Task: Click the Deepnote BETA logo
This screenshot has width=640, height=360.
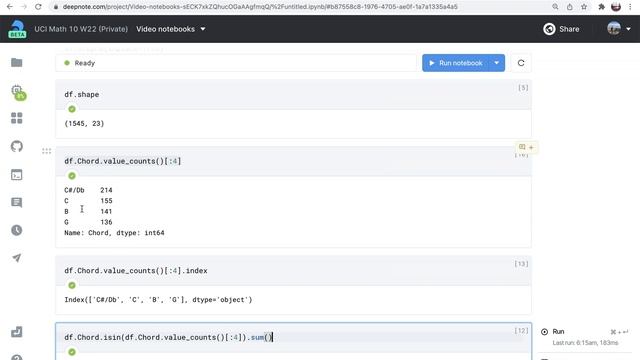Action: (x=17, y=29)
